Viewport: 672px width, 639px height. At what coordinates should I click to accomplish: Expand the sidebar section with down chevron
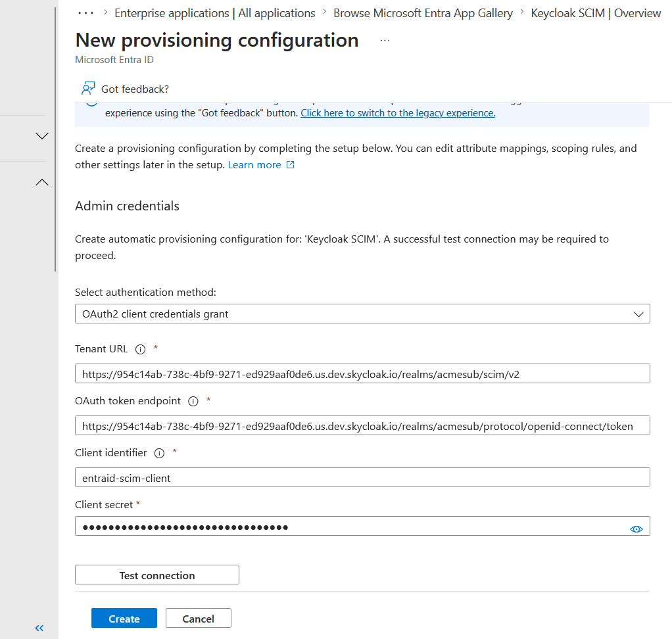41,136
